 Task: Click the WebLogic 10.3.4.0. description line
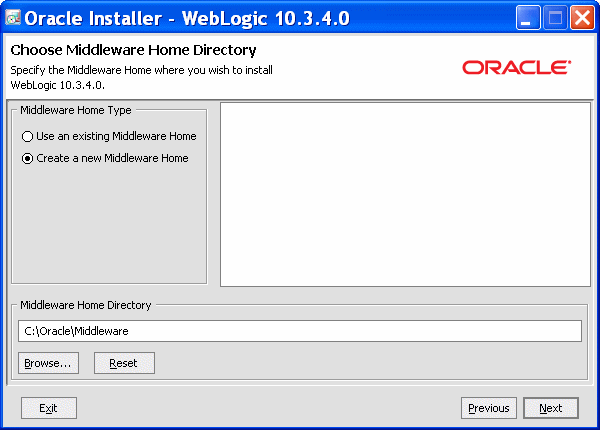point(57,85)
